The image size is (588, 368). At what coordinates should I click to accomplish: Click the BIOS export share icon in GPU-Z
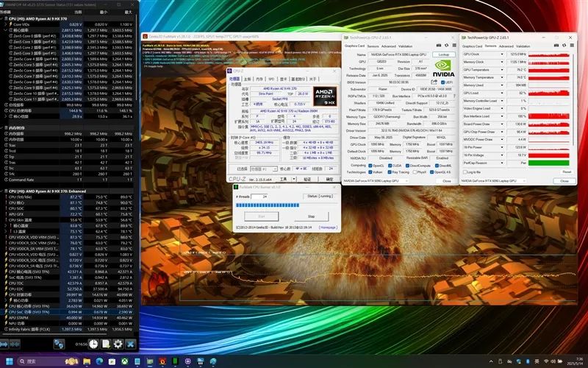click(434, 82)
